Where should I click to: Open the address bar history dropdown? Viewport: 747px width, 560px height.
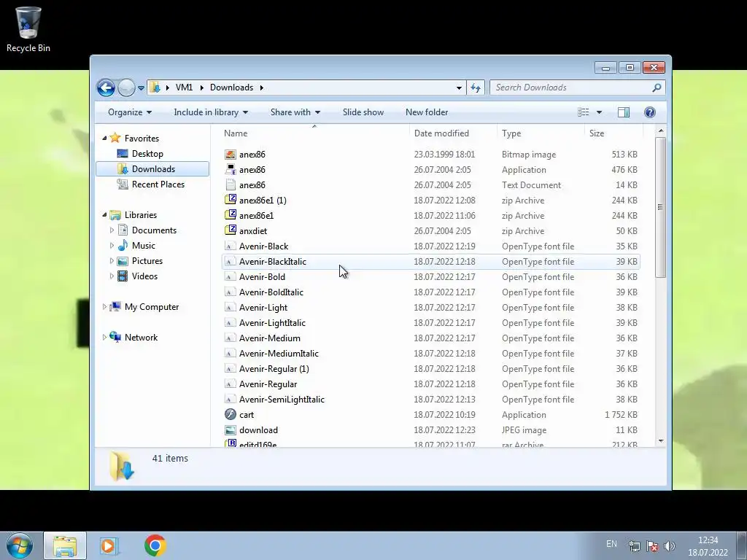[459, 88]
